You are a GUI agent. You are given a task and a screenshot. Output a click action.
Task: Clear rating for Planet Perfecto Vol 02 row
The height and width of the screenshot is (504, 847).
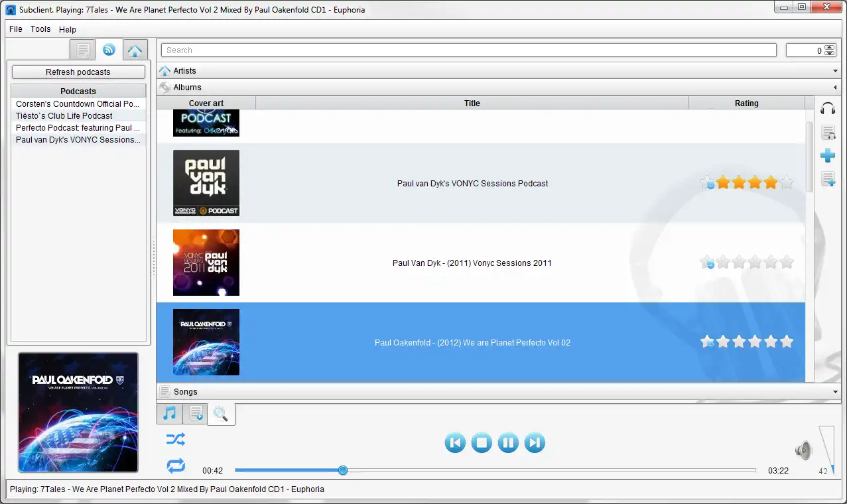(707, 342)
